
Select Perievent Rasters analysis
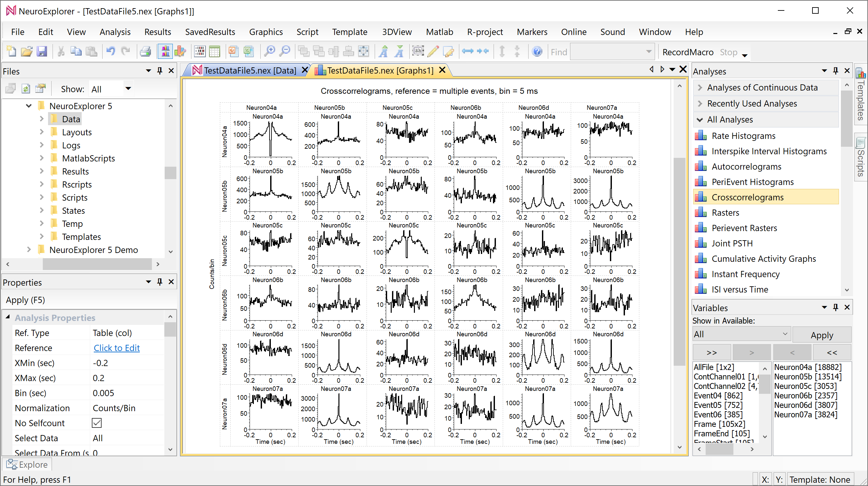(x=744, y=228)
